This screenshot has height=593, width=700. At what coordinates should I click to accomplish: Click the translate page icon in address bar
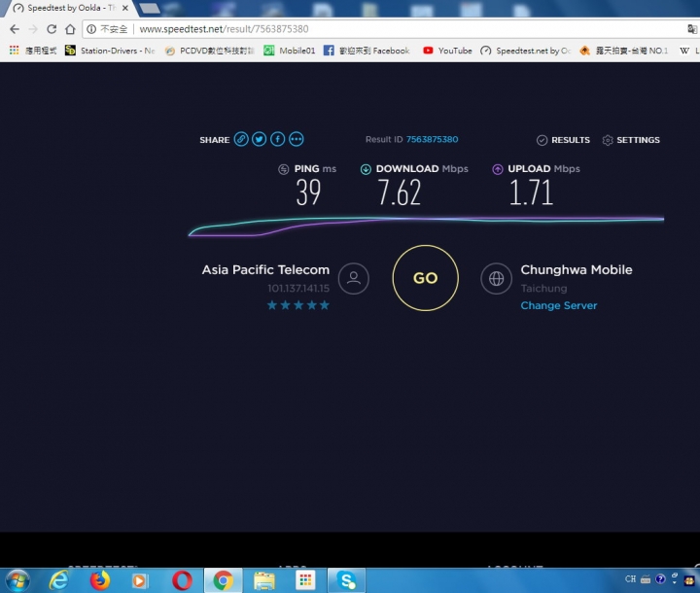[x=692, y=29]
